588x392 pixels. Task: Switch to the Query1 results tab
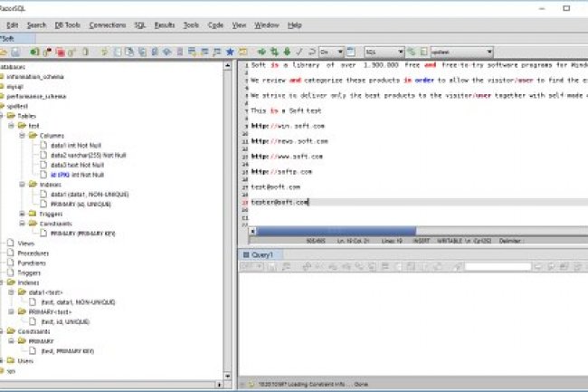point(261,256)
